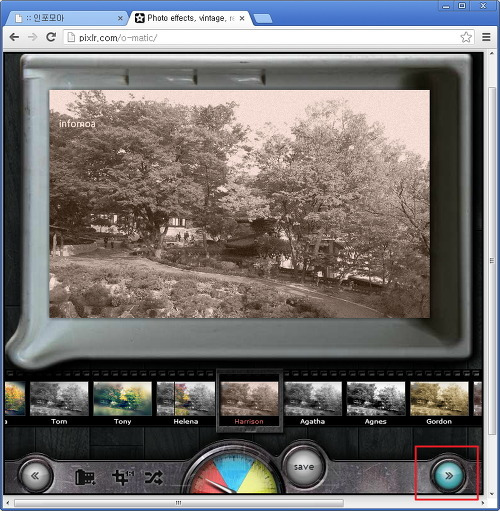Open the Chrome menu (three lines)
The height and width of the screenshot is (511, 500).
click(x=486, y=37)
